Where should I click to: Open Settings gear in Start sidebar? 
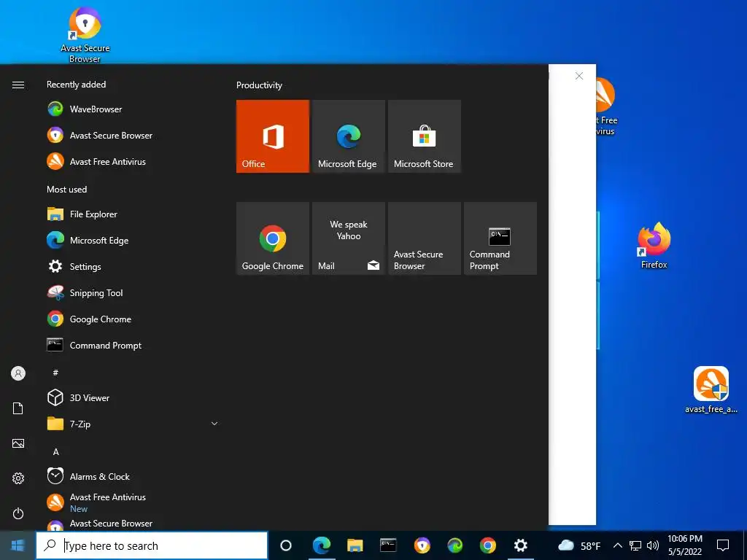click(18, 478)
